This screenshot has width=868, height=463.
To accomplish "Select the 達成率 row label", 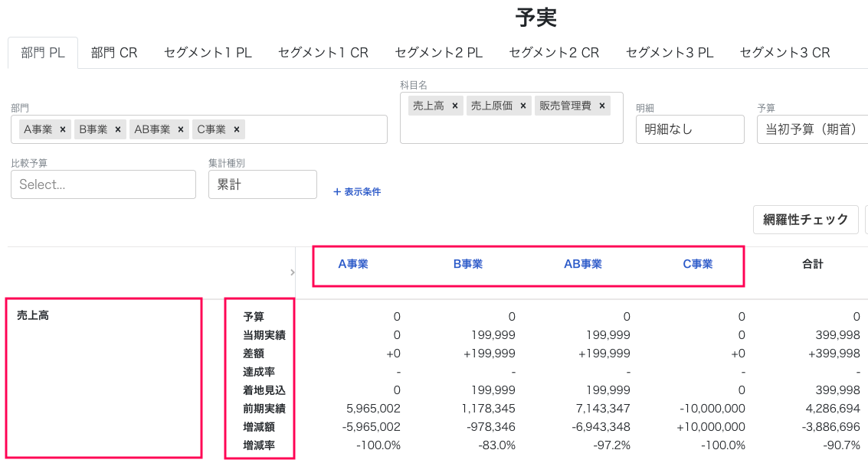I will click(258, 372).
